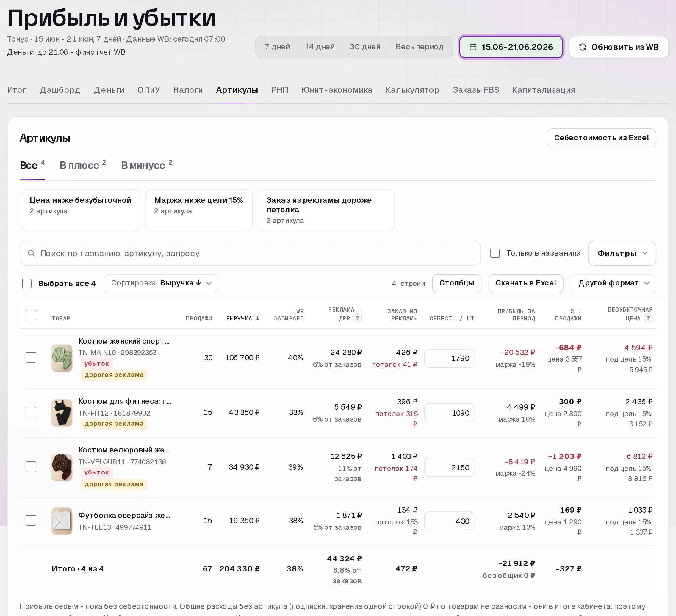676x616 pixels.
Task: Edit the cost field showing 1790
Action: pos(449,359)
